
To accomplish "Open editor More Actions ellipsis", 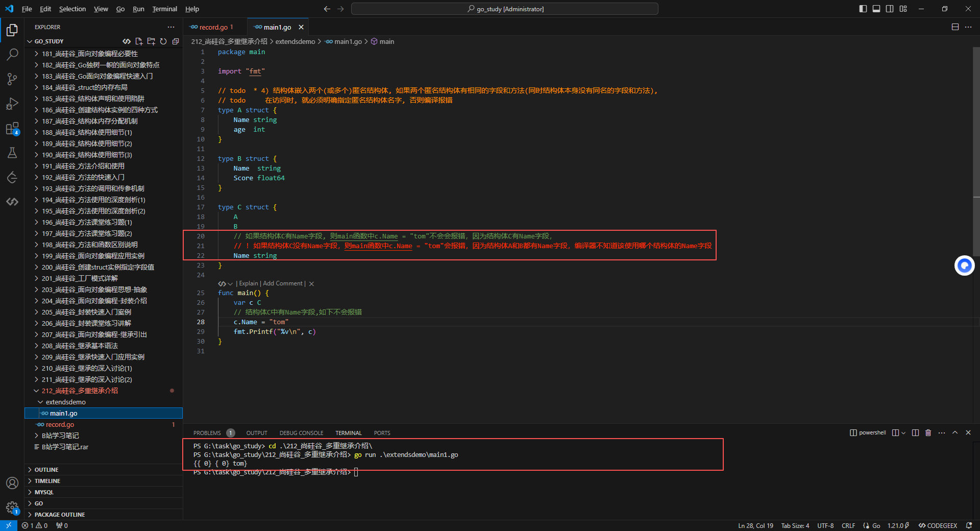I will coord(968,27).
